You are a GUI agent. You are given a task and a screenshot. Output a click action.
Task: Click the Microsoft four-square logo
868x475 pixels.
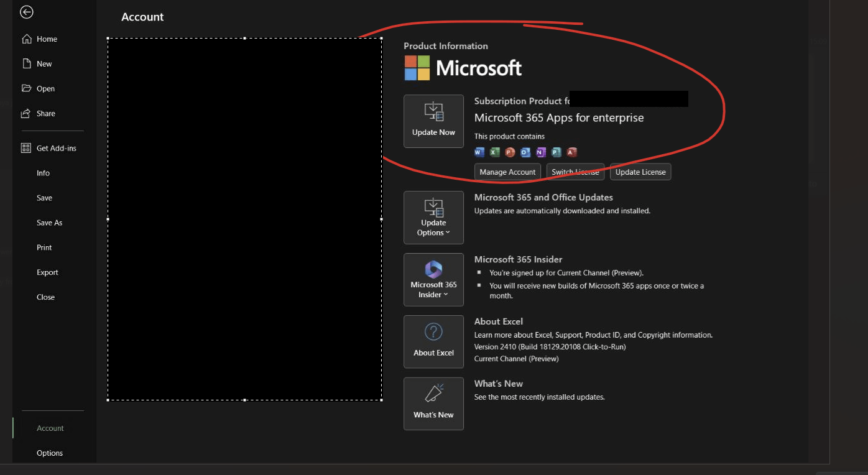(x=417, y=68)
